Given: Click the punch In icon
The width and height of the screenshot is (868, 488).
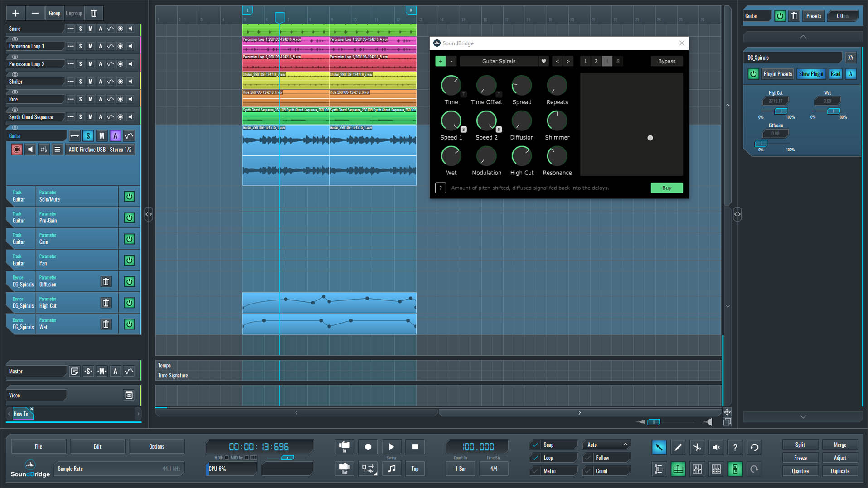Looking at the screenshot, I should tap(344, 447).
